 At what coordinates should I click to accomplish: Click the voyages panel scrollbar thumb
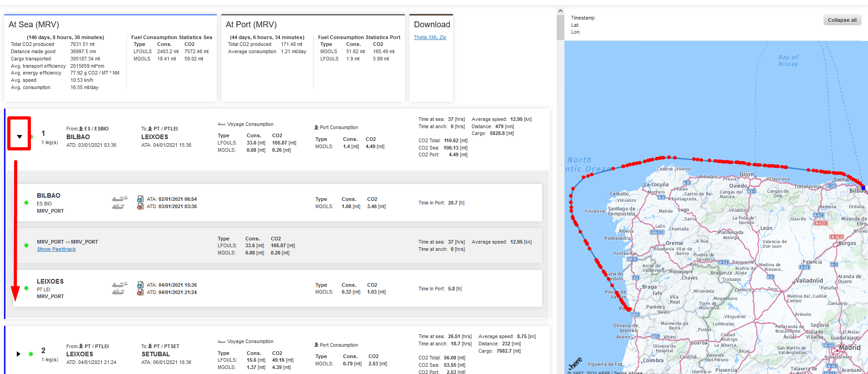(560, 27)
